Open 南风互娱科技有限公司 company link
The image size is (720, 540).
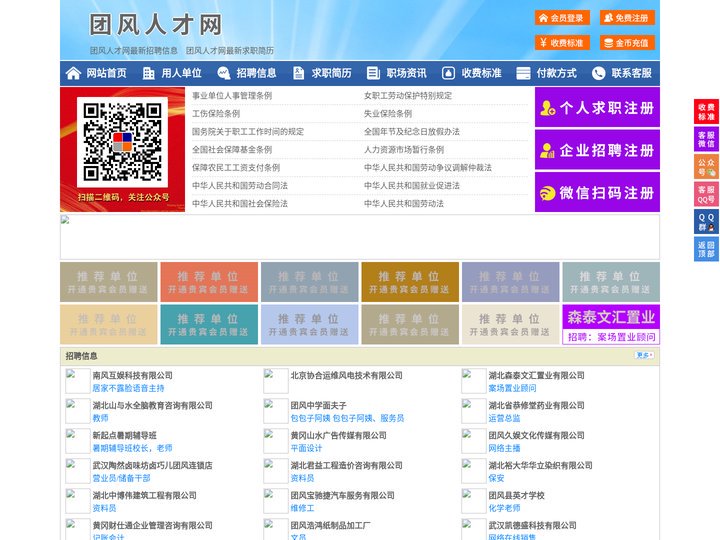click(133, 375)
